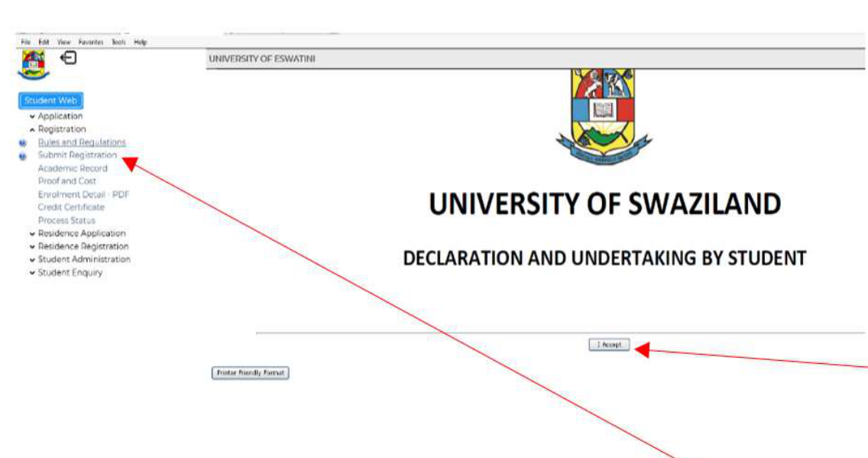Click the Printer Friendly Format button
The width and height of the screenshot is (868, 458).
point(250,372)
